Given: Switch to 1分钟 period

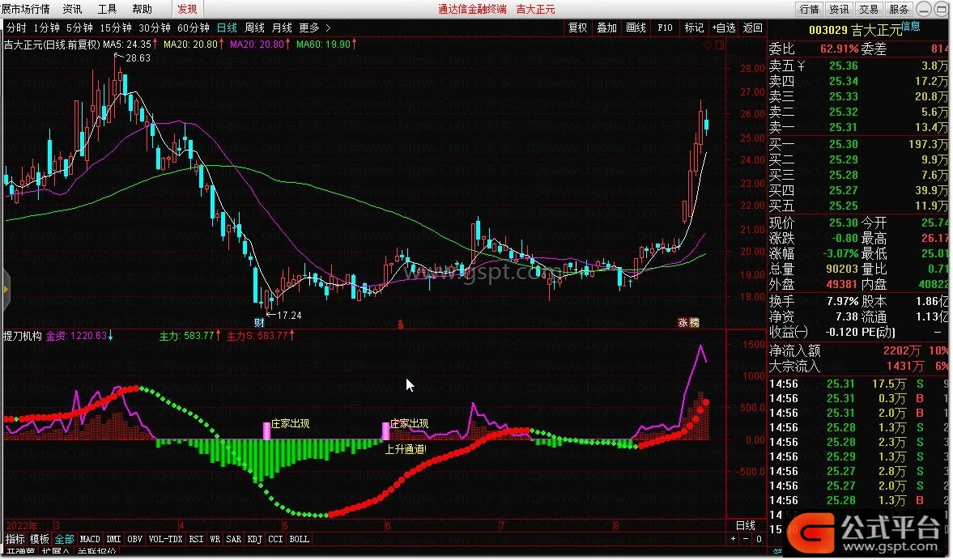Looking at the screenshot, I should point(47,28).
